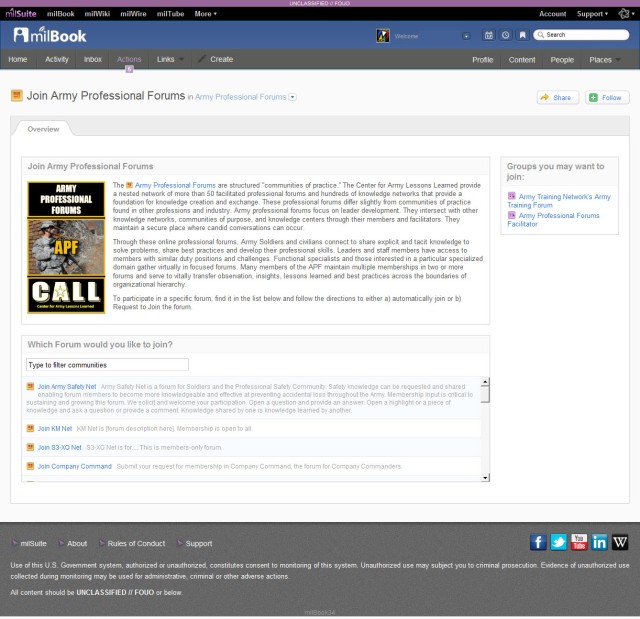This screenshot has height=619, width=640.
Task: Click the user avatar next to Welcome
Action: click(x=383, y=35)
